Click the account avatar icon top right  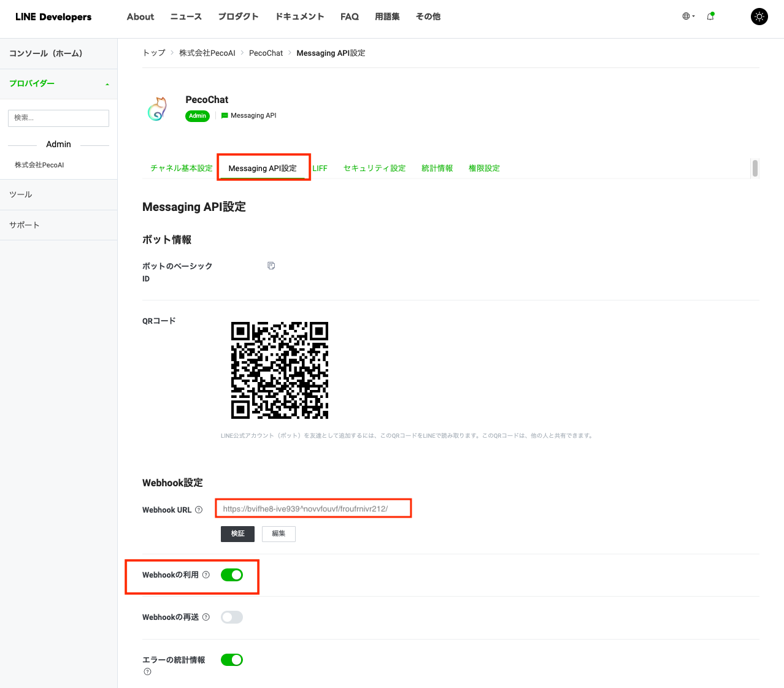coord(759,17)
